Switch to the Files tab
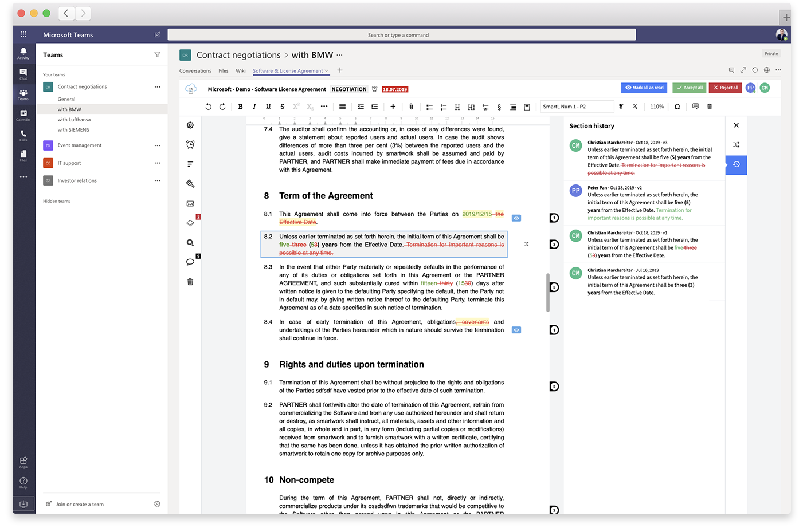Screen dimensions: 803x532 [224, 71]
